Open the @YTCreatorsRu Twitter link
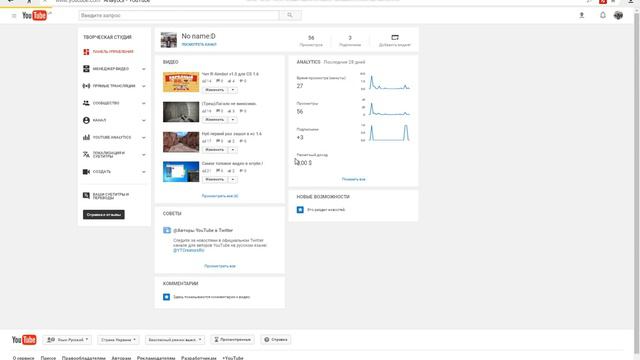 (189, 250)
